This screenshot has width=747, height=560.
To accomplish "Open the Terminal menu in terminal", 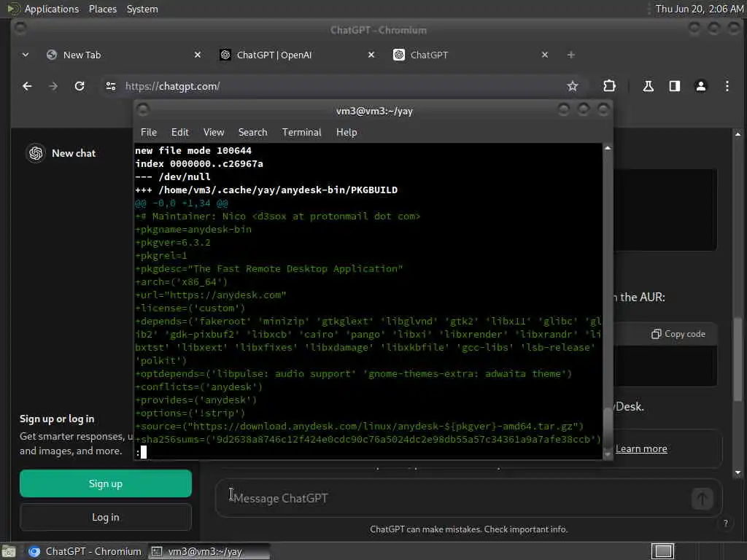I will point(301,133).
